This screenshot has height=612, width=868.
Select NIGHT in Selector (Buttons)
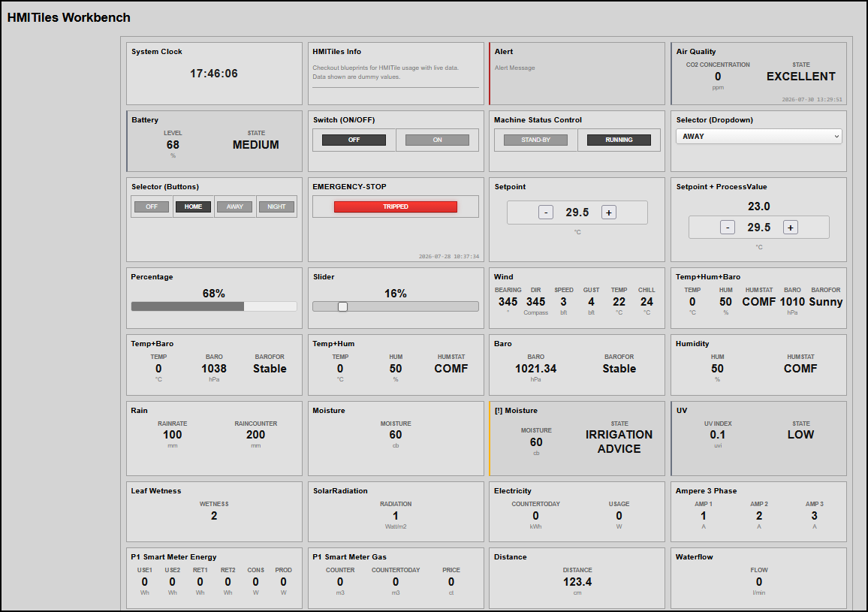(276, 207)
